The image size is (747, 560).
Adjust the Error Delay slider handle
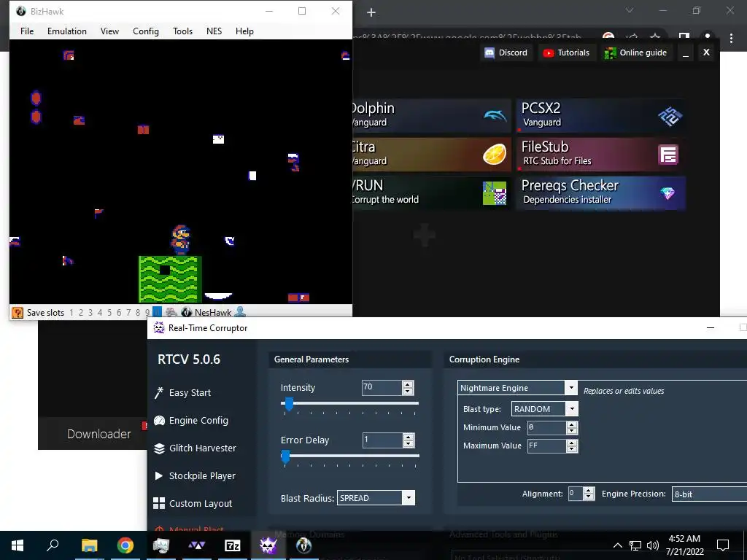click(285, 456)
